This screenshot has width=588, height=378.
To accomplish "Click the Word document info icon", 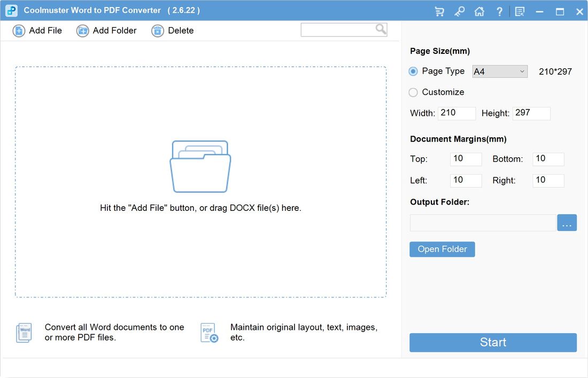I will tap(24, 332).
